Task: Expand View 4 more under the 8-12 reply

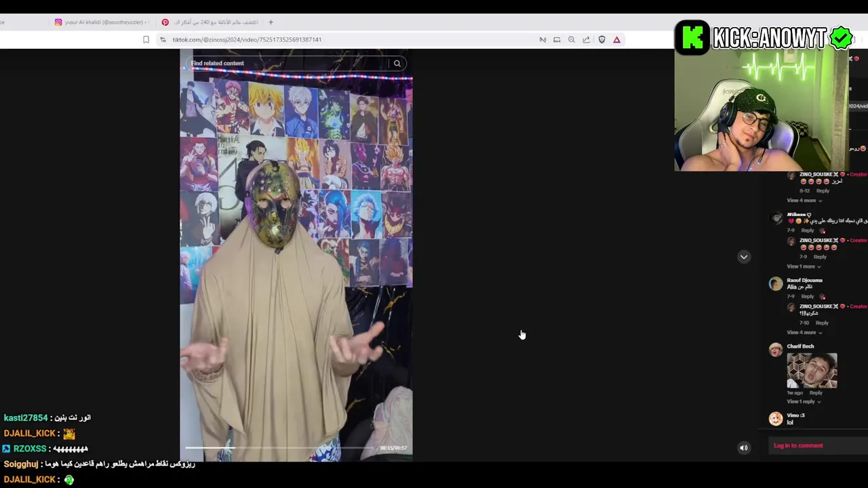Action: click(804, 201)
